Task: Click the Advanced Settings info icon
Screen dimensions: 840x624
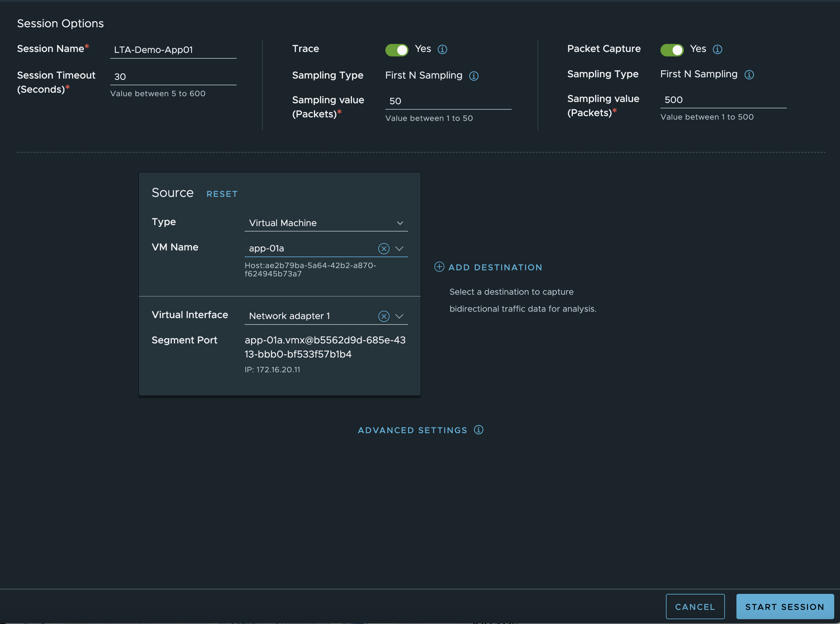Action: (x=479, y=430)
